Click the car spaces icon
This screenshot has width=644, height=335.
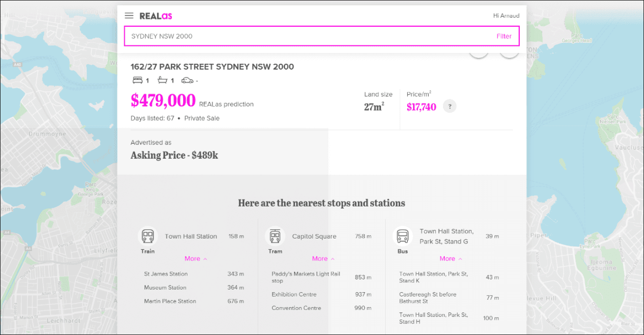(188, 80)
